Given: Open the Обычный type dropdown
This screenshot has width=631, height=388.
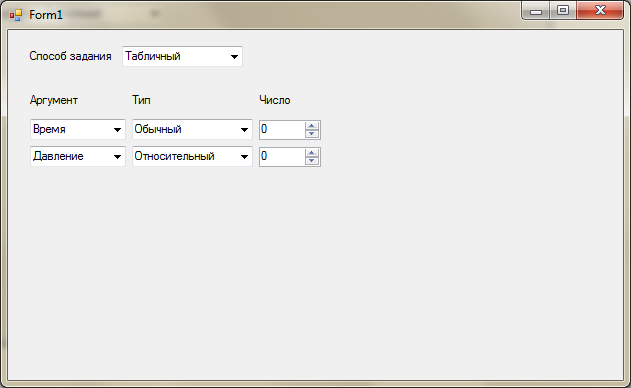Looking at the screenshot, I should (x=192, y=130).
